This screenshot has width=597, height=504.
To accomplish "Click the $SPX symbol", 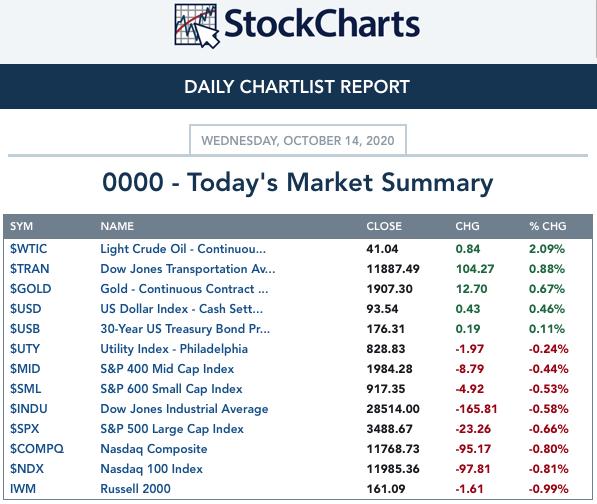I will click(x=24, y=429).
